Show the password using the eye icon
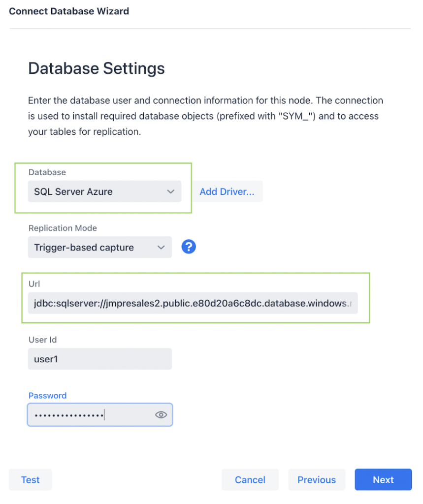423x504 pixels. pyautogui.click(x=161, y=414)
